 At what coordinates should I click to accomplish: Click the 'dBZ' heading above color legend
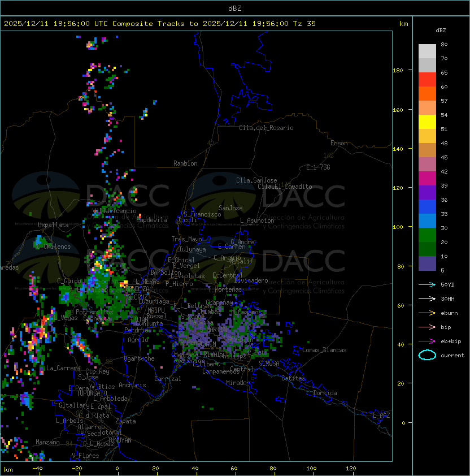click(441, 31)
